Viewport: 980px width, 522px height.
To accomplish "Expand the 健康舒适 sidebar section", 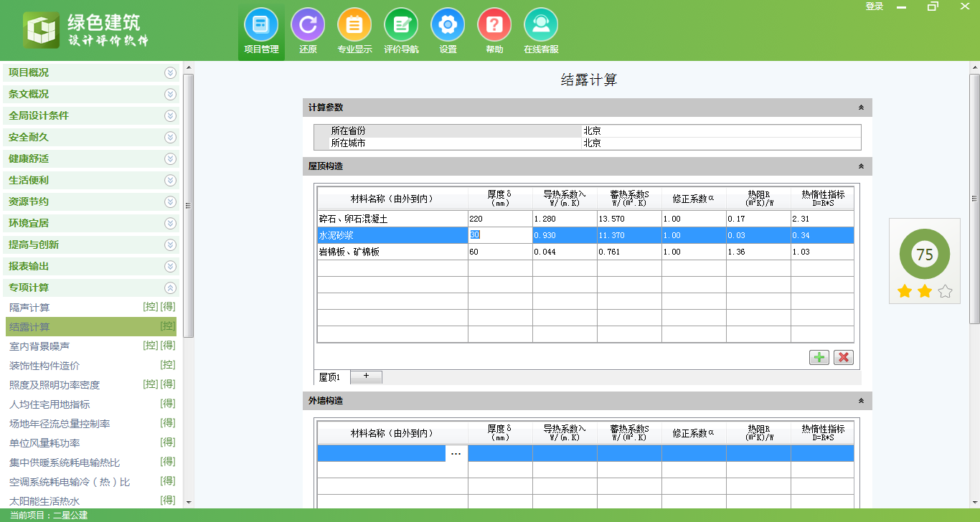I will 91,158.
